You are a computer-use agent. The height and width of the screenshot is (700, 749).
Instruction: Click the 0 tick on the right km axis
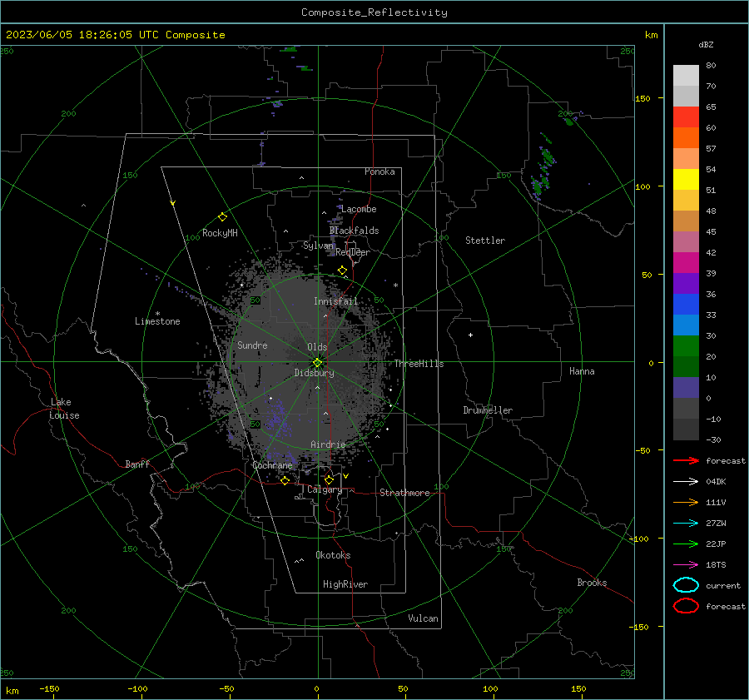point(651,363)
